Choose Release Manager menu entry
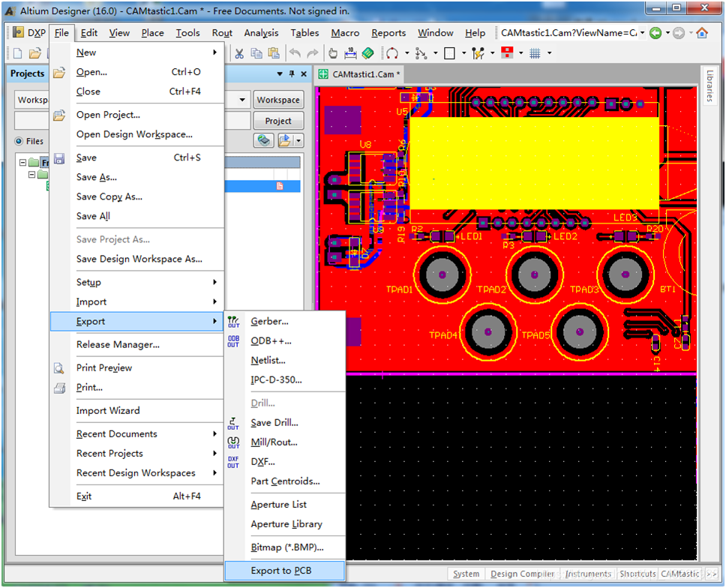 point(137,344)
